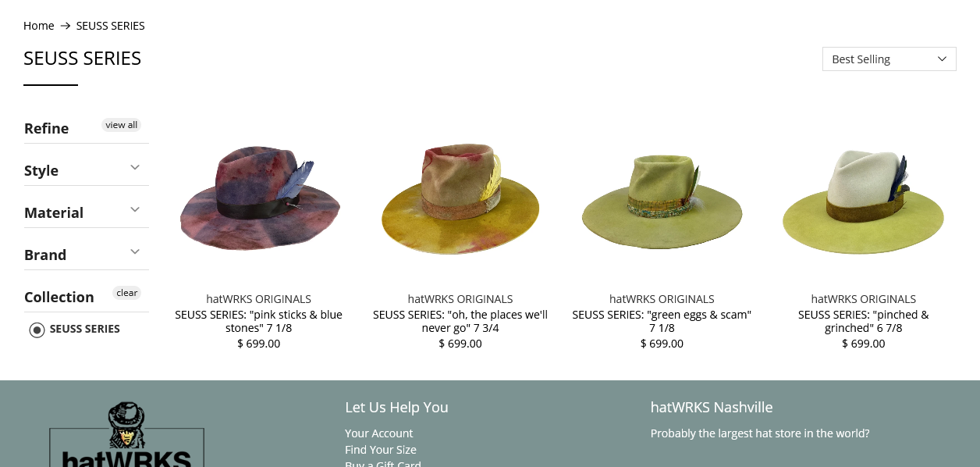Click the hatWRKS logo in the footer
This screenshot has width=980, height=467.
[126, 434]
